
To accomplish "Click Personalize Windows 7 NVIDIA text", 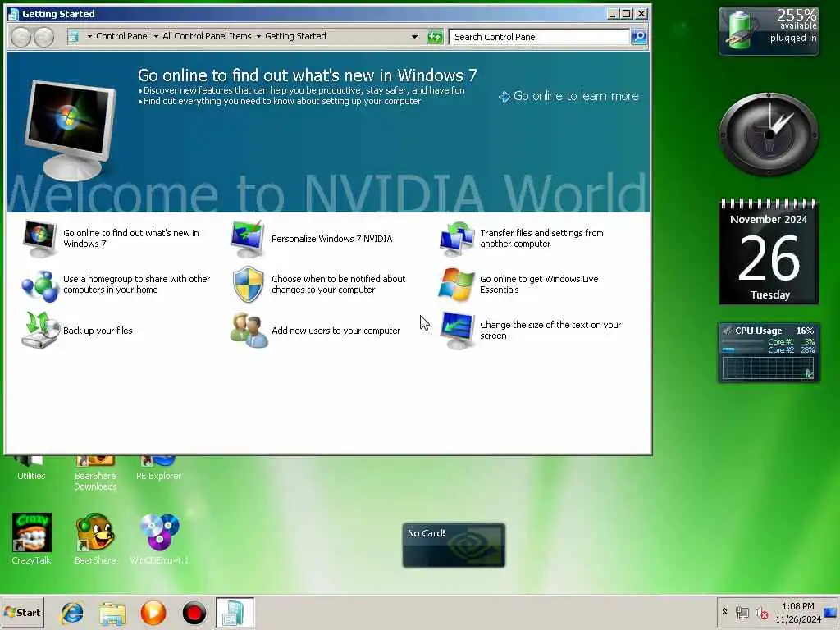I will point(331,239).
